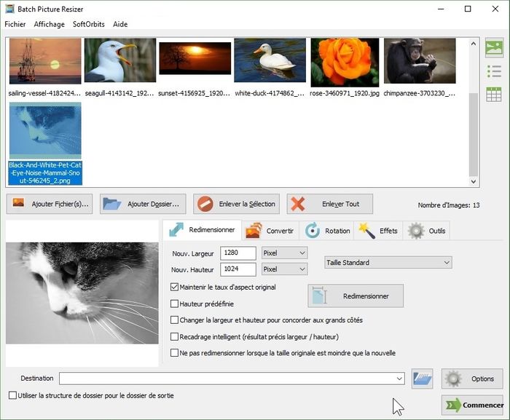The image size is (510, 420).
Task: Expand the Destination path dropdown
Action: click(x=399, y=379)
